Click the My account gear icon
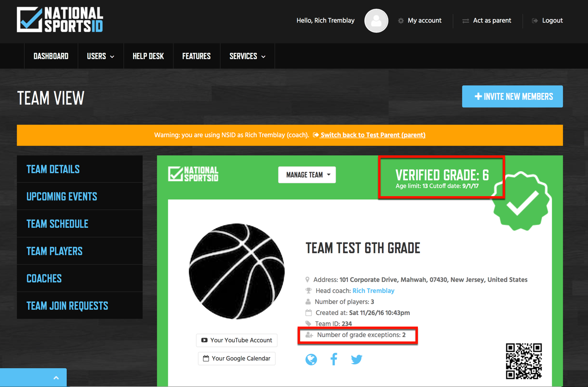This screenshot has height=387, width=588. [x=401, y=21]
